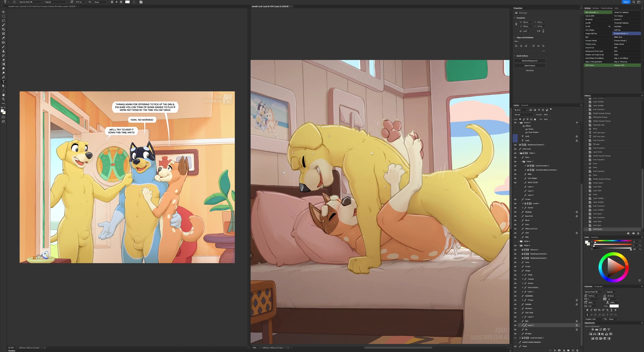Click the lock transparent pixels icon
644x352 pixels.
(x=520, y=119)
